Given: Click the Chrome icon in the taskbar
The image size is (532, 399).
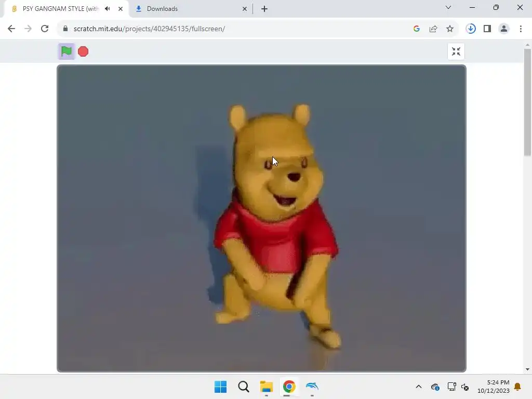Looking at the screenshot, I should 289,387.
